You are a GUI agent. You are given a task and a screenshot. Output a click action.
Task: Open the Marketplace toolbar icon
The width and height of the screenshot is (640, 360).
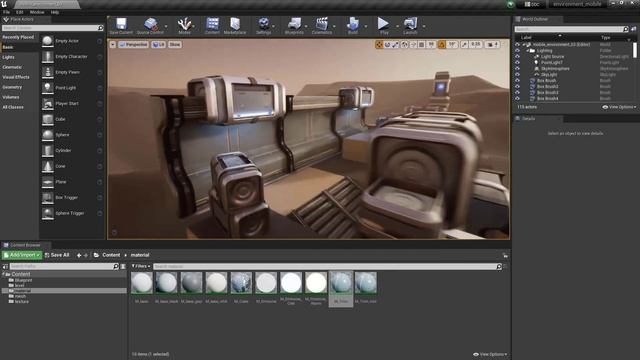[235, 24]
